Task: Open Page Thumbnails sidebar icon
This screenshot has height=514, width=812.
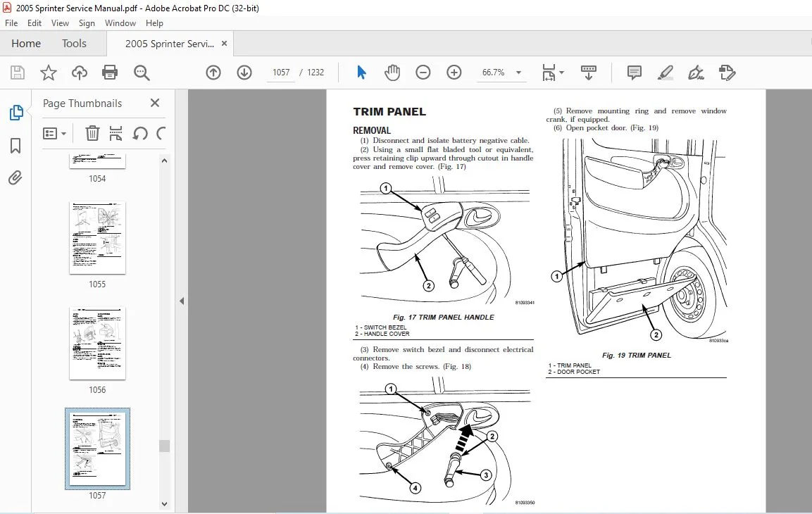Action: tap(16, 113)
